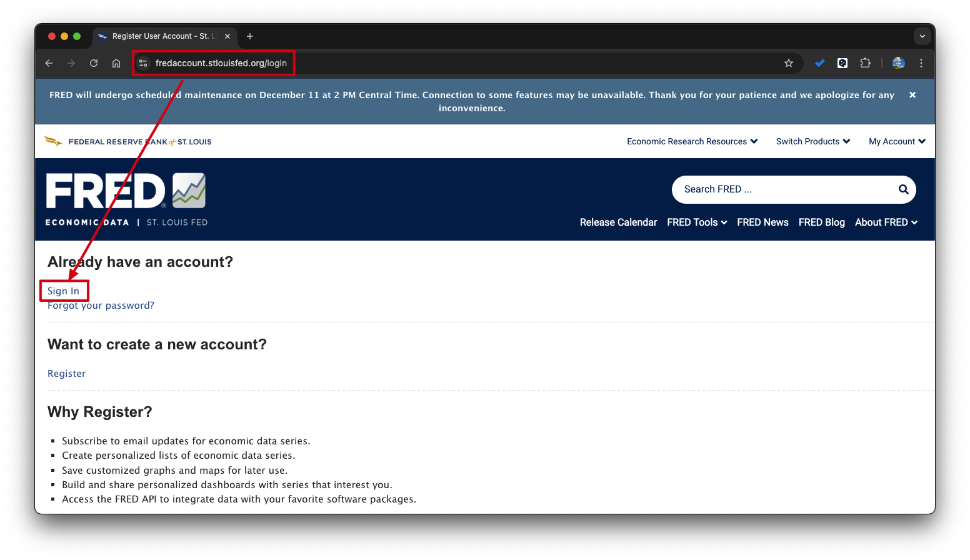View site information icon in address bar
The image size is (970, 560).
click(143, 63)
